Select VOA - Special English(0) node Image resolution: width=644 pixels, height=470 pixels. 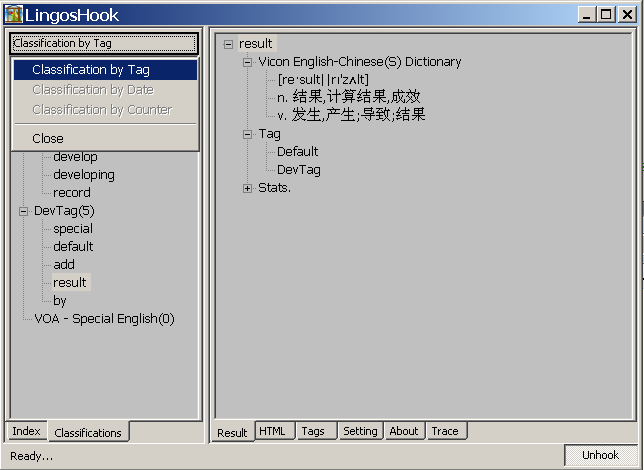104,319
